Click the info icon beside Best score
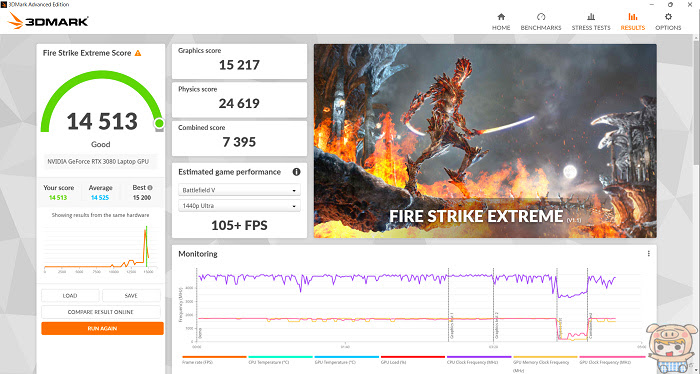 pos(150,188)
